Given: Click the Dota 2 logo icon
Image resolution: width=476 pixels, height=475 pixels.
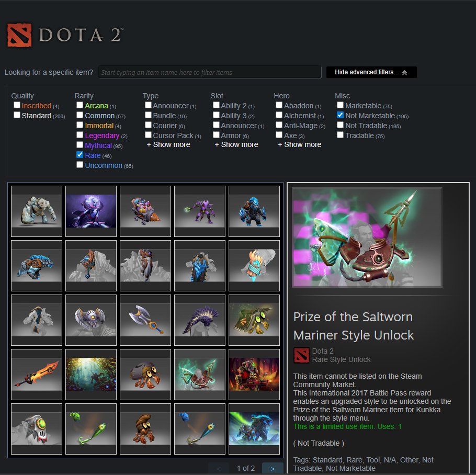Looking at the screenshot, I should 19,35.
